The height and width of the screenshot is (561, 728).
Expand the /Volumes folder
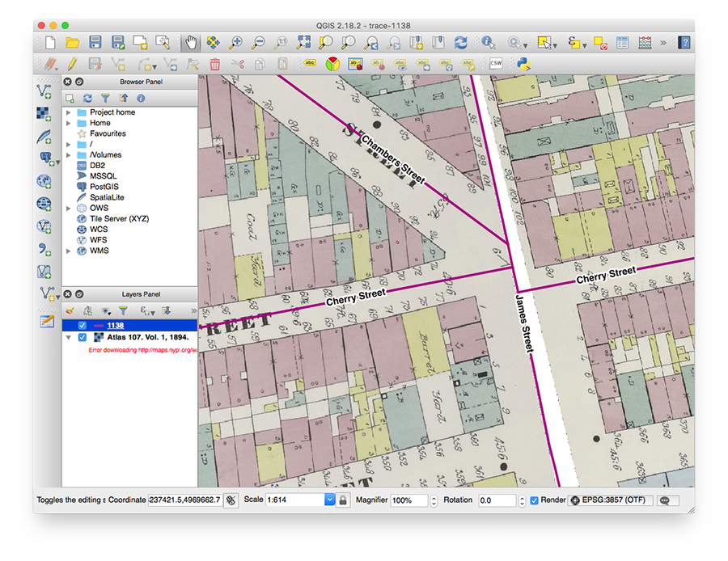pyautogui.click(x=68, y=155)
